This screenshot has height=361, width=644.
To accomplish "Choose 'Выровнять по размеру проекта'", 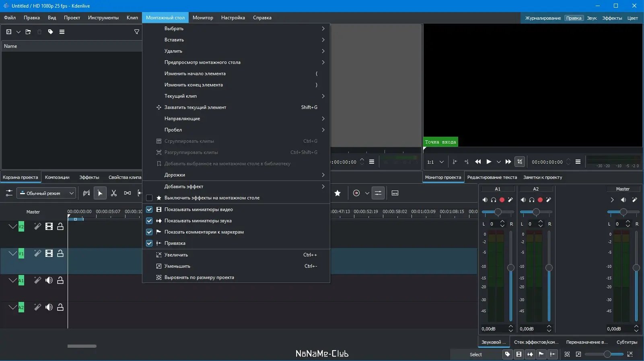I will (199, 277).
